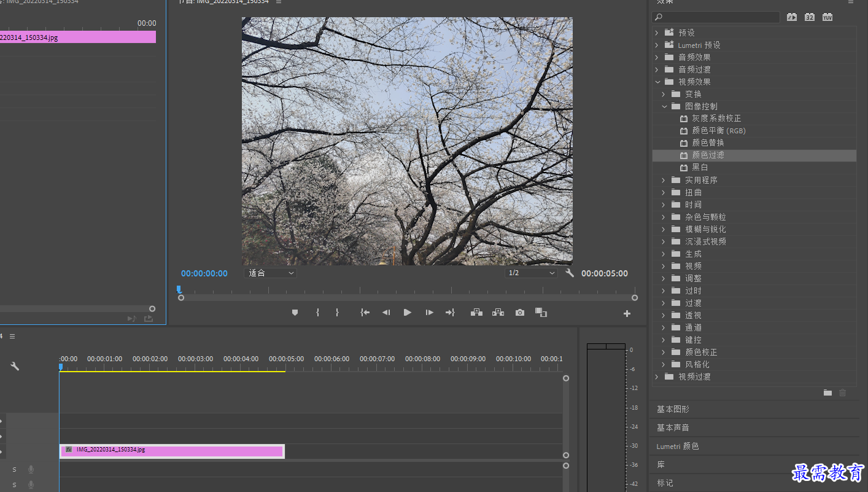The width and height of the screenshot is (868, 492).
Task: Toggle solo on the second audio track
Action: (15, 485)
